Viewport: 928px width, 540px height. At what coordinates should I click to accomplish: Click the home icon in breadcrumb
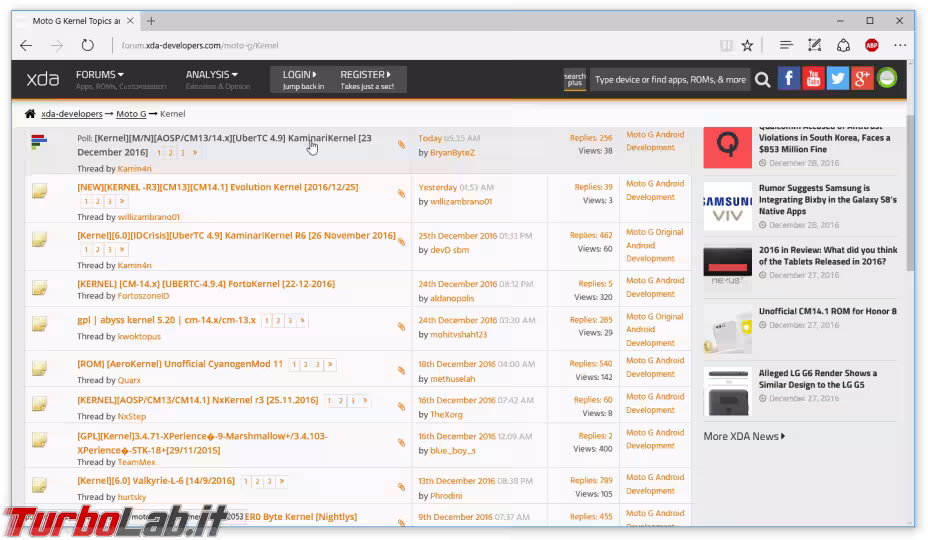click(x=30, y=114)
